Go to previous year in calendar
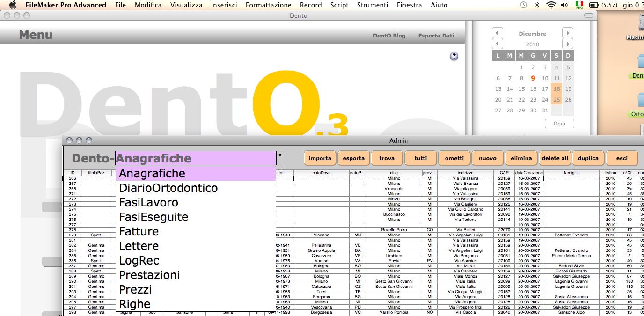The image size is (644, 316). tap(498, 44)
